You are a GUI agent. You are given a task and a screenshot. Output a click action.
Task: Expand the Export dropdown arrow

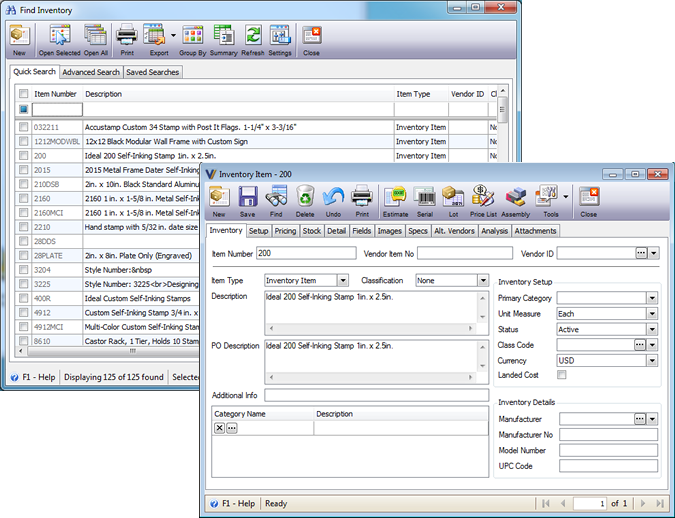coord(173,35)
